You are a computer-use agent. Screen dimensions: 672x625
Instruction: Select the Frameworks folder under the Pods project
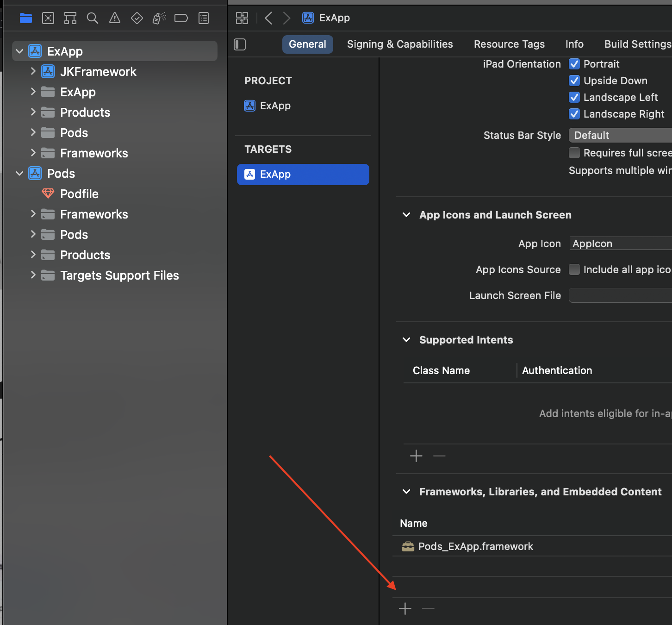click(x=94, y=214)
